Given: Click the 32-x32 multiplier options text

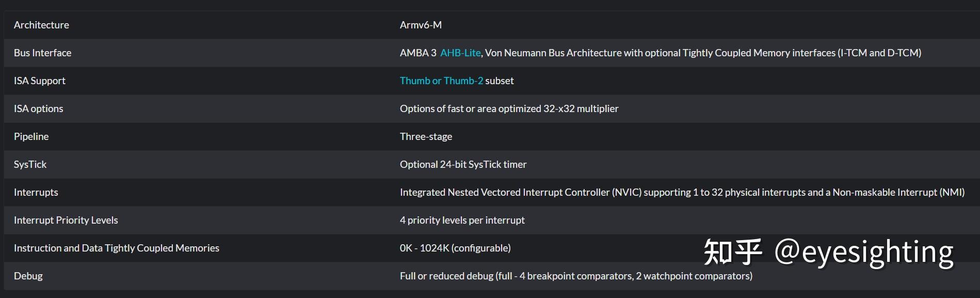Looking at the screenshot, I should tap(509, 108).
